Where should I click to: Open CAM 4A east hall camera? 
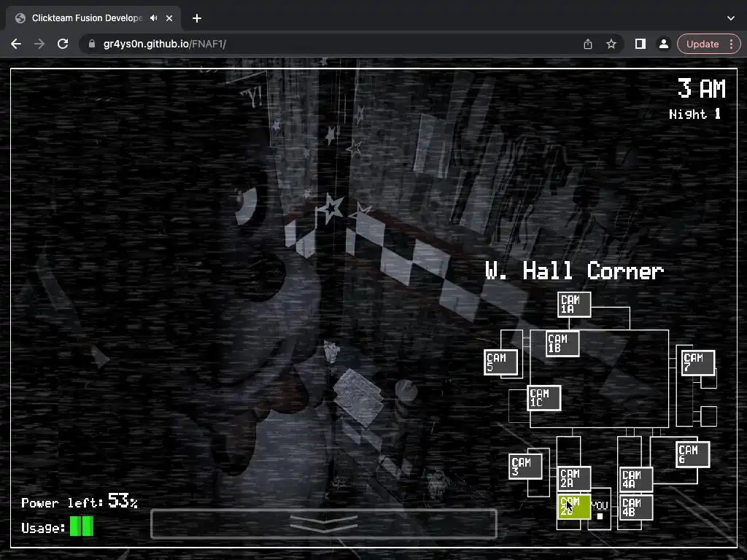pos(636,480)
